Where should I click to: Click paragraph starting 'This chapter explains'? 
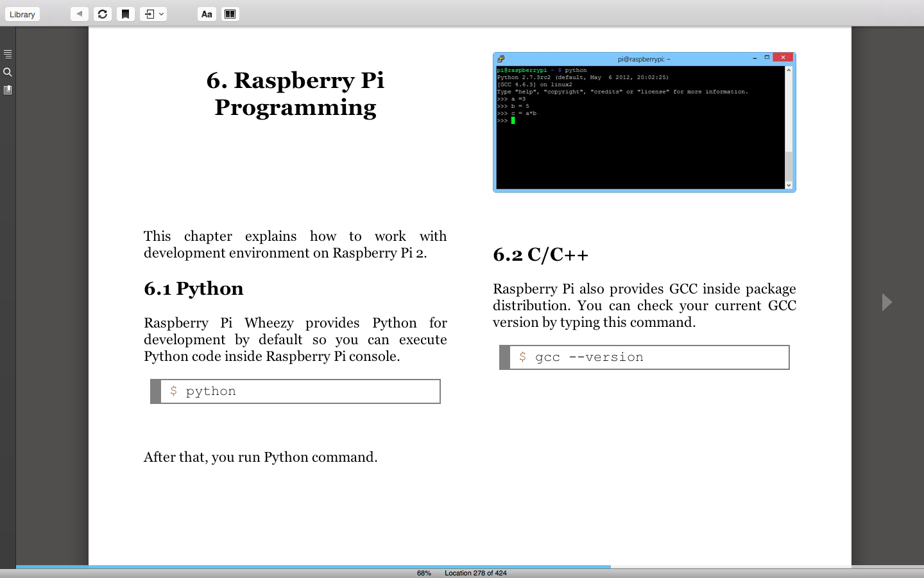pyautogui.click(x=295, y=245)
